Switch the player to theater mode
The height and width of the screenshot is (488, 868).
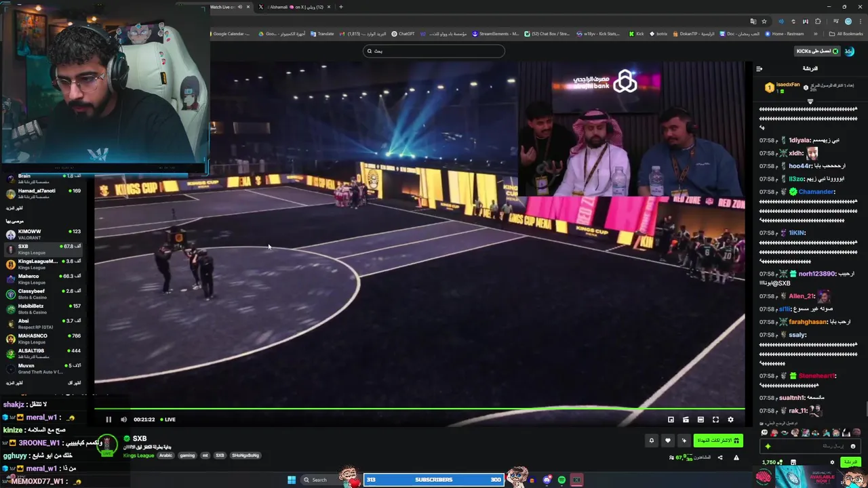701,420
